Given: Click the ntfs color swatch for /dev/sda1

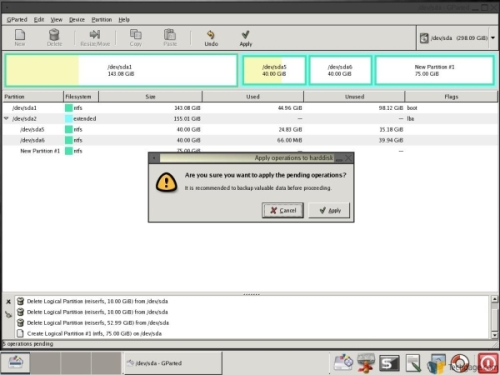Looking at the screenshot, I should [69, 108].
